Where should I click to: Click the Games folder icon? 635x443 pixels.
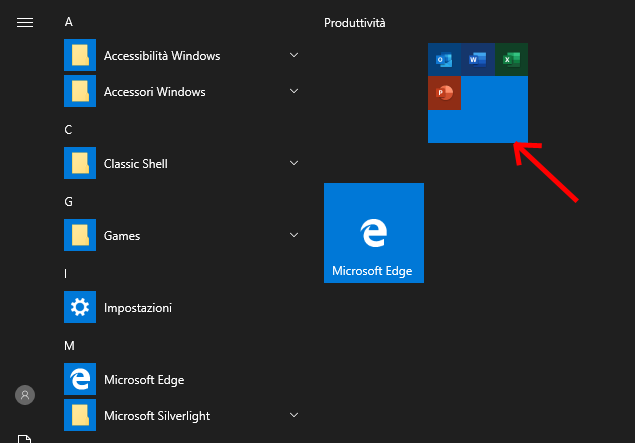click(80, 235)
